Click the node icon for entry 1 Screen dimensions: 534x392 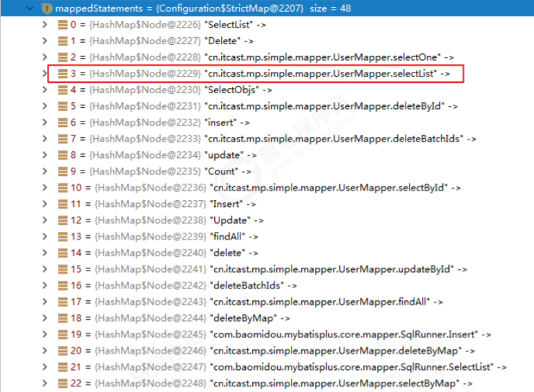coord(63,41)
